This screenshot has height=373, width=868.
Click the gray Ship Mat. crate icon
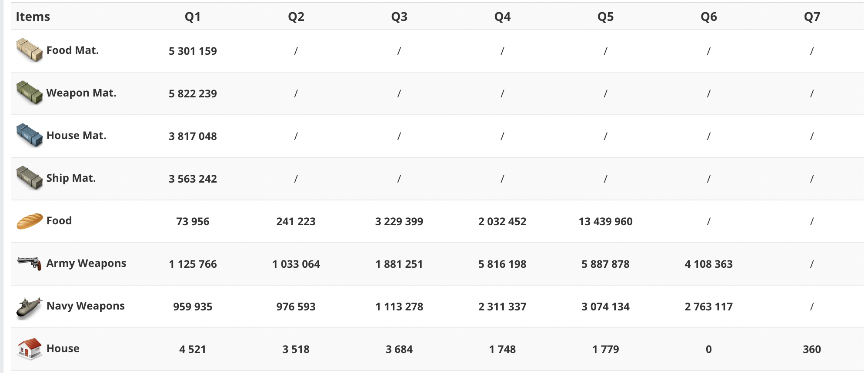pos(29,178)
